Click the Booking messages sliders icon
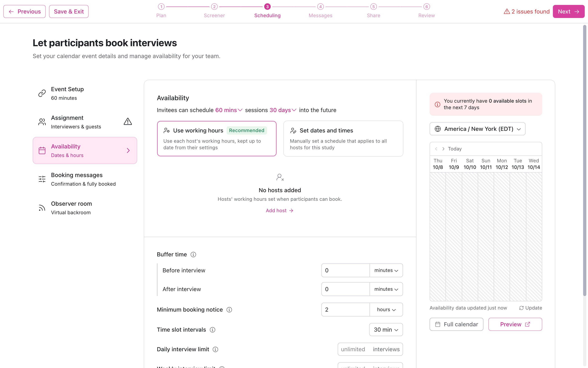 coord(42,179)
